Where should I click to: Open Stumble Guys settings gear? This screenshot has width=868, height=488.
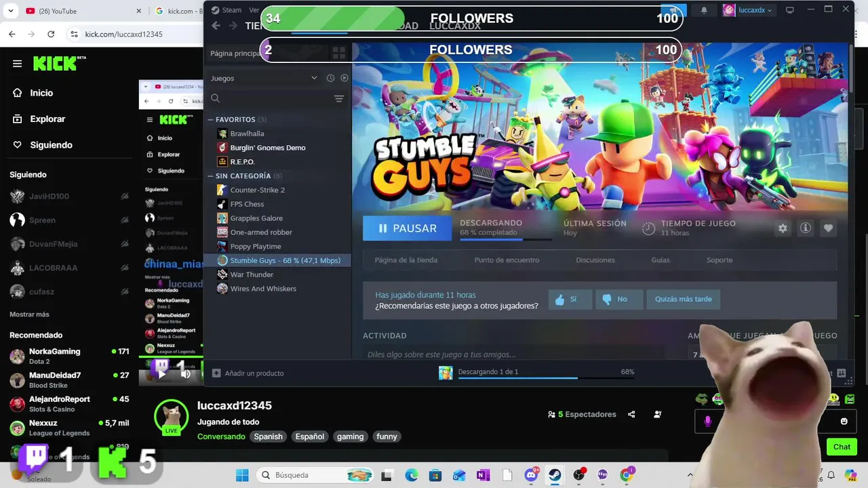[783, 228]
